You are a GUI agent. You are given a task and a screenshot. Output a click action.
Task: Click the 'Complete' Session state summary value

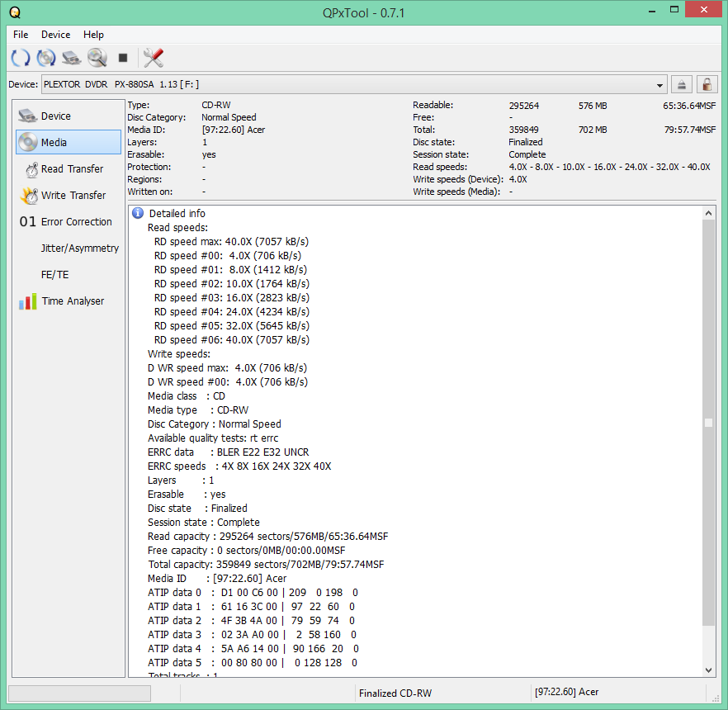[527, 154]
